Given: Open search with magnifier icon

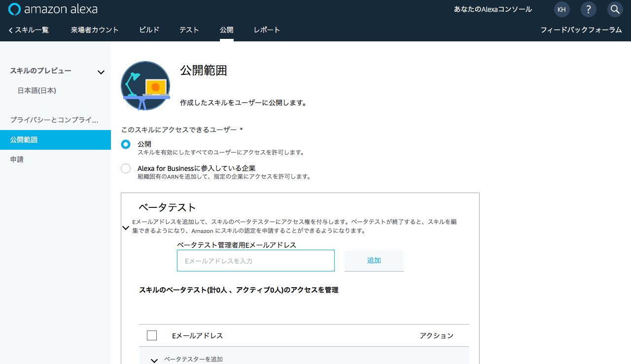Looking at the screenshot, I should 615,9.
